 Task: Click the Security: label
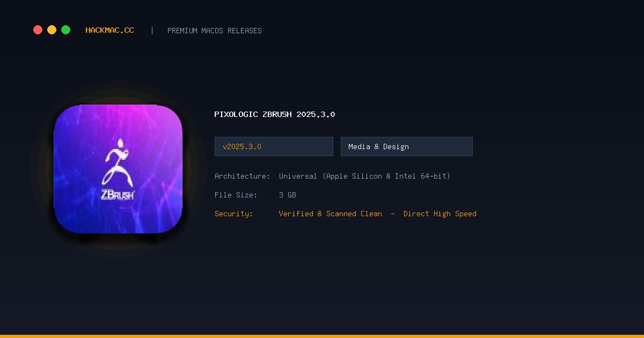pos(234,214)
